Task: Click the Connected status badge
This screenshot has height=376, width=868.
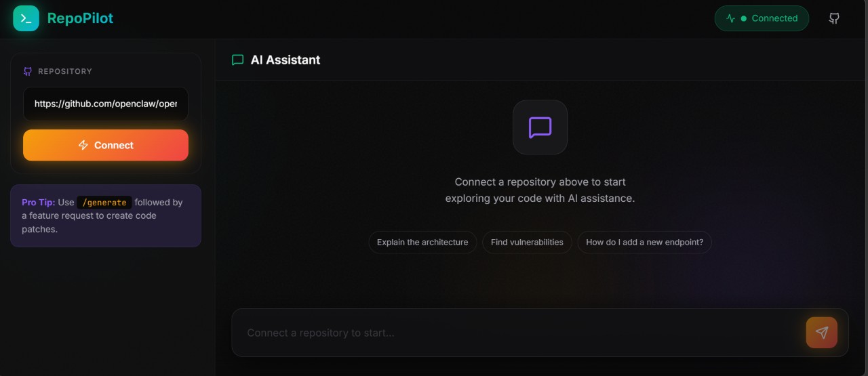Action: point(762,19)
